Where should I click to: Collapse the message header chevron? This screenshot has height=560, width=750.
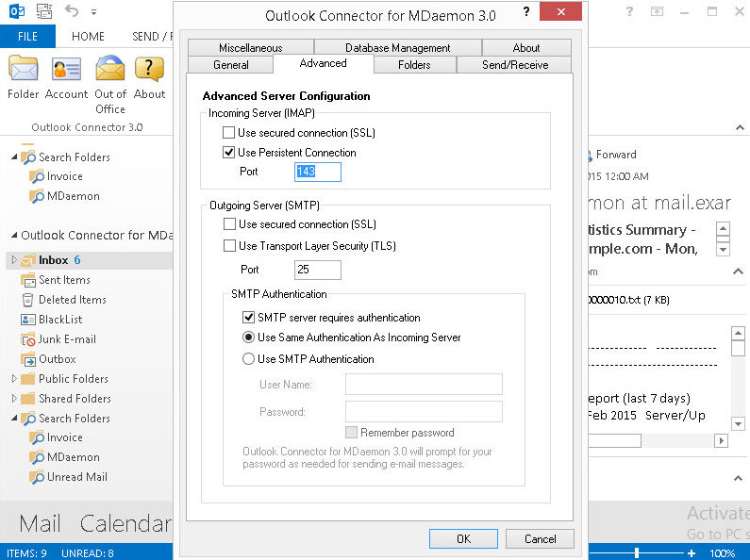[738, 272]
